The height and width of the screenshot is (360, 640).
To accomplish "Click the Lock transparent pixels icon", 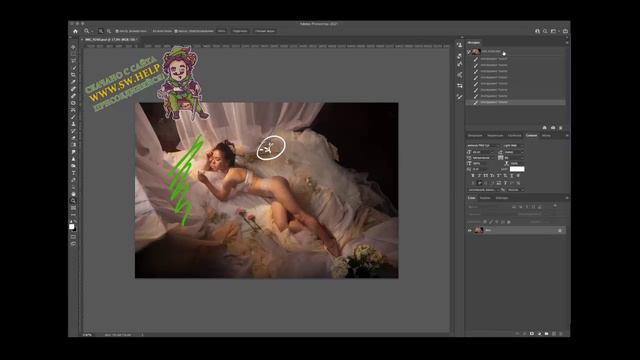I will (485, 222).
